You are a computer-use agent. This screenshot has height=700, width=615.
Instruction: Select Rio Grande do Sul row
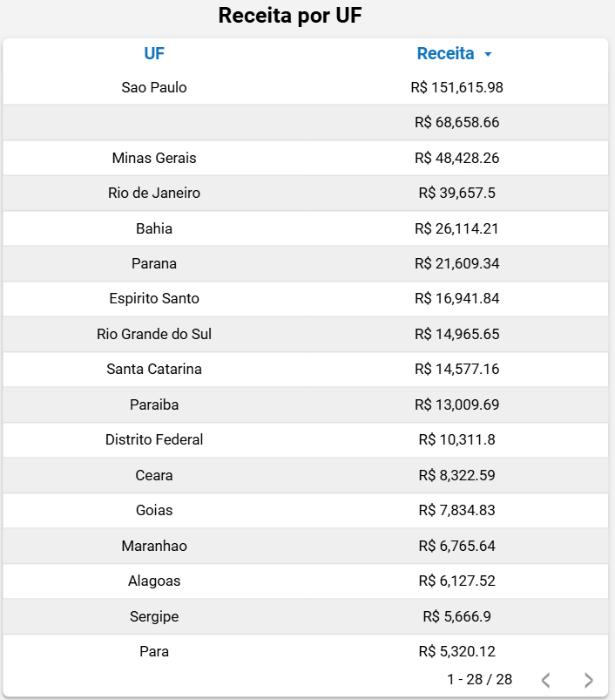tap(154, 334)
